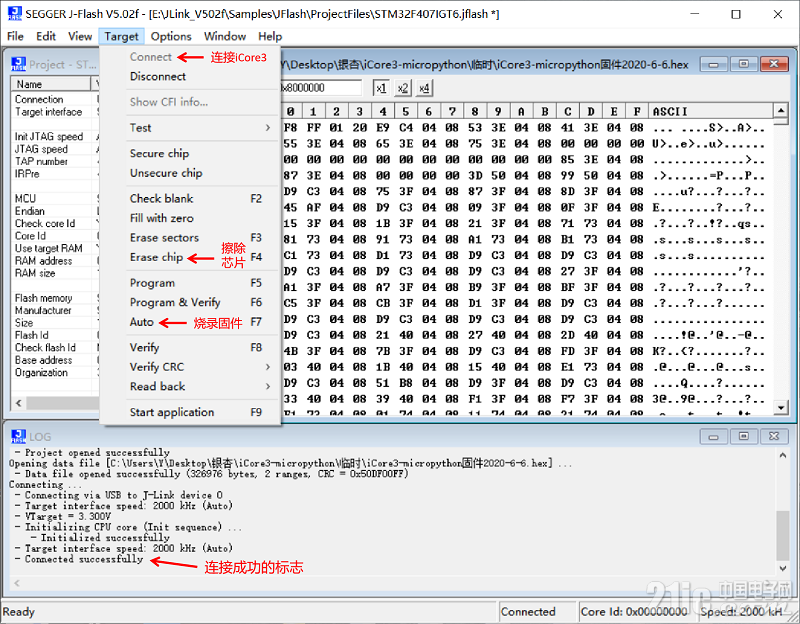This screenshot has height=624, width=800.
Task: Select the Use target RAM row
Action: point(55,248)
